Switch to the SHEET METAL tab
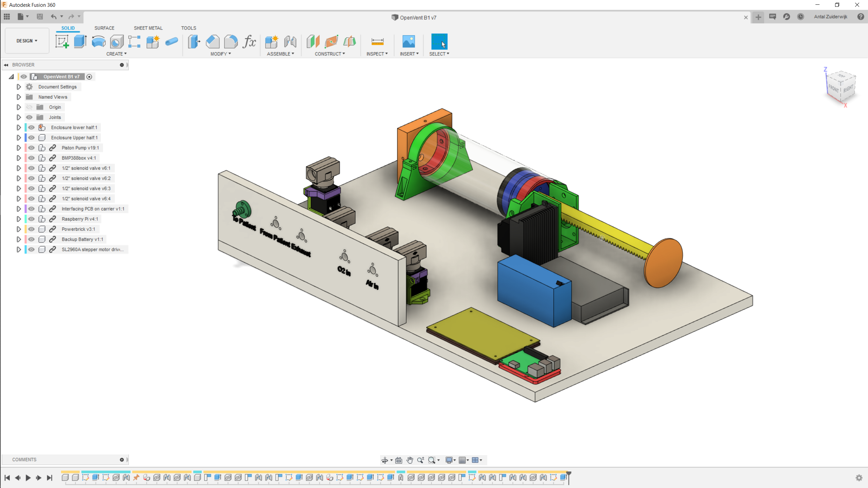This screenshot has width=868, height=488. tap(148, 28)
